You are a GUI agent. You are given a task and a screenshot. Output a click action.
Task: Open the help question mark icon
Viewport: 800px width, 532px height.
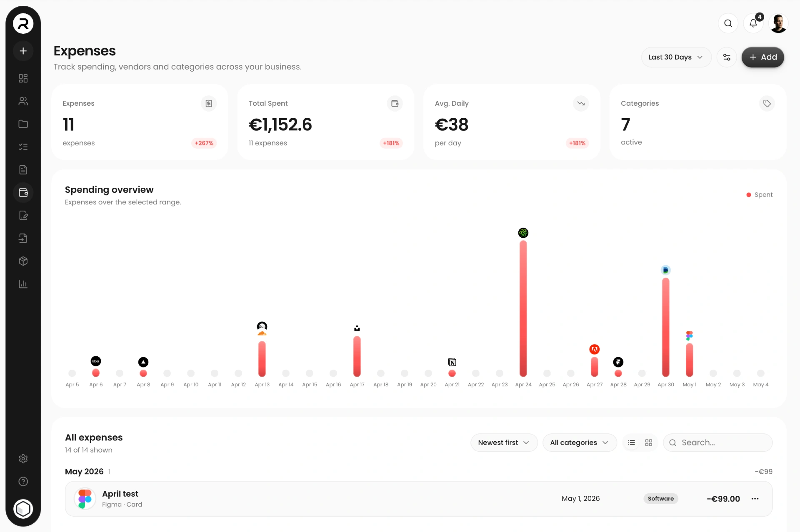[x=23, y=482]
